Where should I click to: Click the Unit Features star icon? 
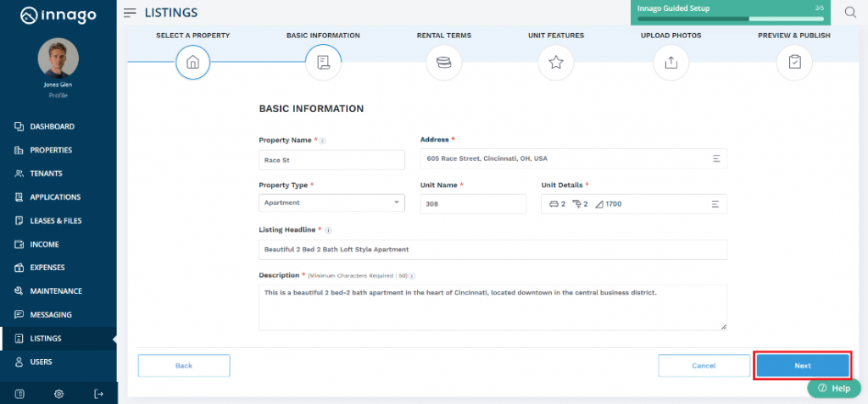point(556,63)
